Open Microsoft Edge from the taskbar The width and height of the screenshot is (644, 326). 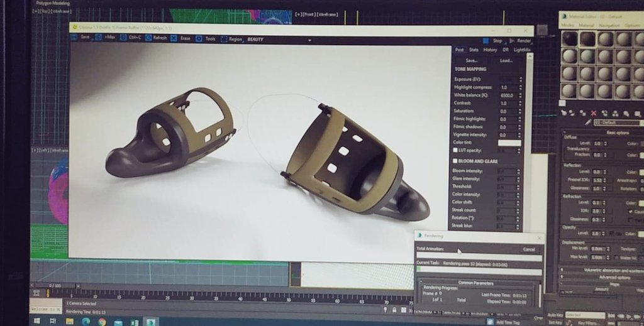coord(86,322)
